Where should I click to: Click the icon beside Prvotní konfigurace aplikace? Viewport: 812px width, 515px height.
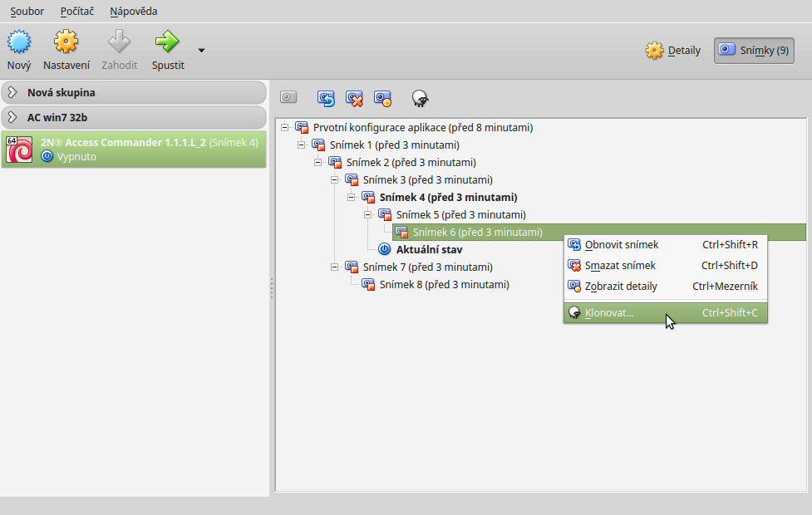[302, 127]
